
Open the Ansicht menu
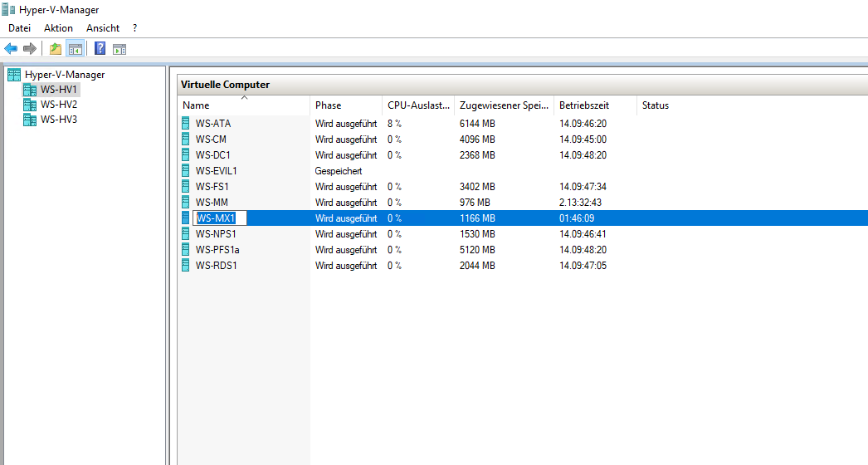[x=103, y=27]
